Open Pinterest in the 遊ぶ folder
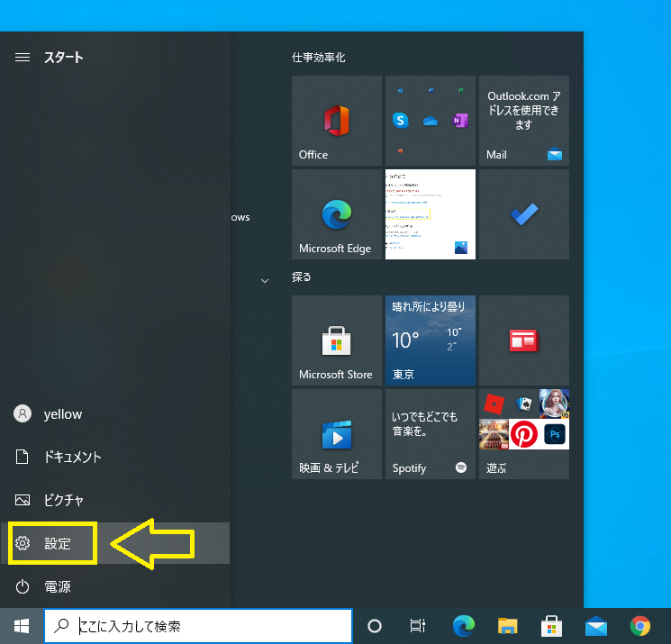 (x=524, y=434)
